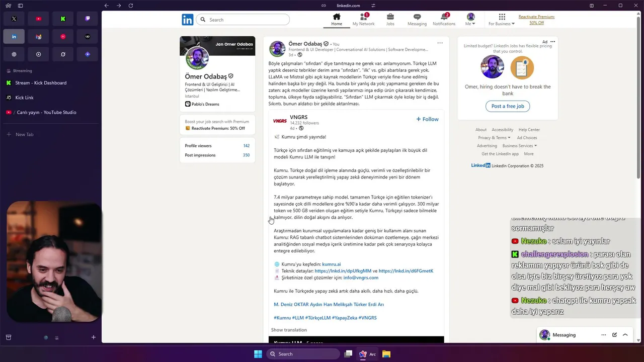Click Post a free job button
The width and height of the screenshot is (644, 362).
click(x=508, y=106)
